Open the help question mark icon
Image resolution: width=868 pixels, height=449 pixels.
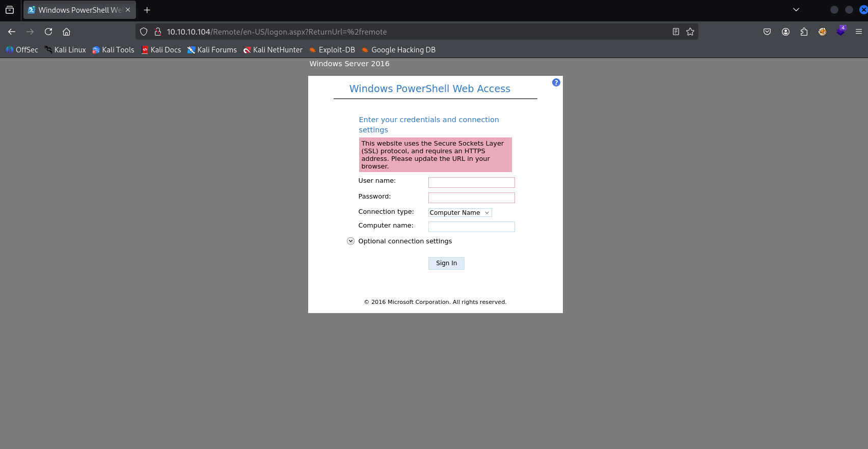click(556, 82)
